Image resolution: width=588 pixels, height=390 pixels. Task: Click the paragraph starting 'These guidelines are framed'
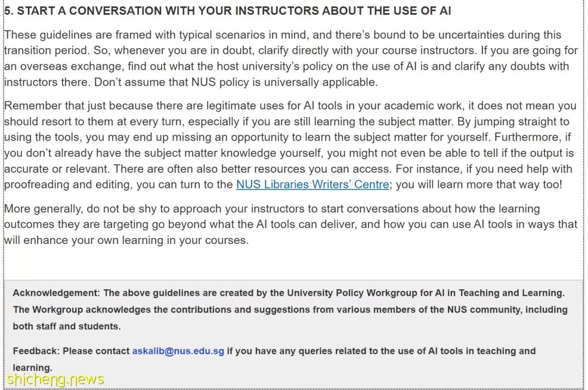pyautogui.click(x=291, y=58)
